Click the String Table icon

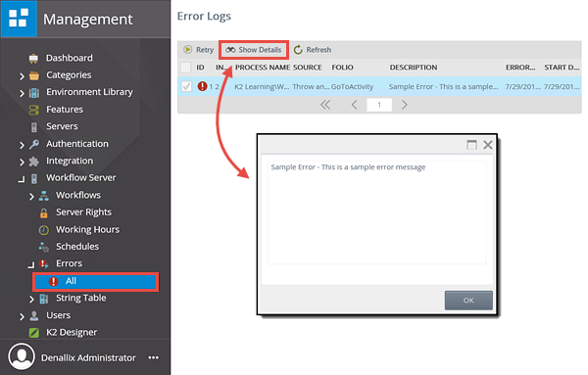coord(44,299)
